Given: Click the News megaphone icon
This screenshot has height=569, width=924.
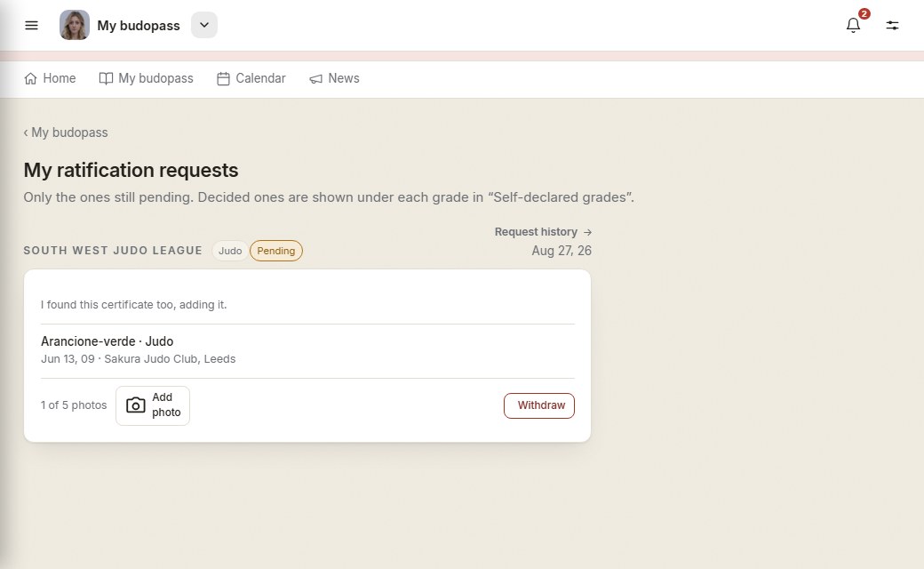Looking at the screenshot, I should tap(316, 78).
